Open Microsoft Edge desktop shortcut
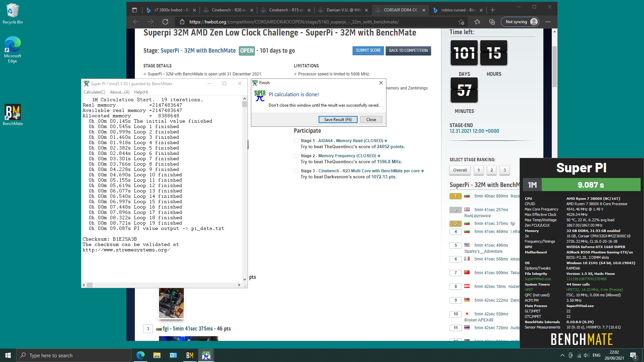644x362 pixels. pos(12,50)
